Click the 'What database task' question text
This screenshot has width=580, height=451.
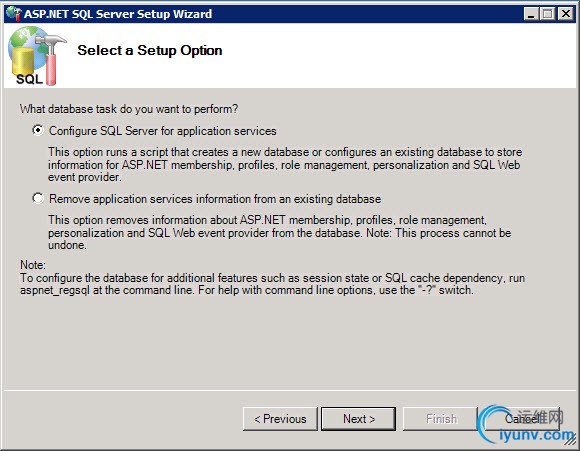point(129,109)
